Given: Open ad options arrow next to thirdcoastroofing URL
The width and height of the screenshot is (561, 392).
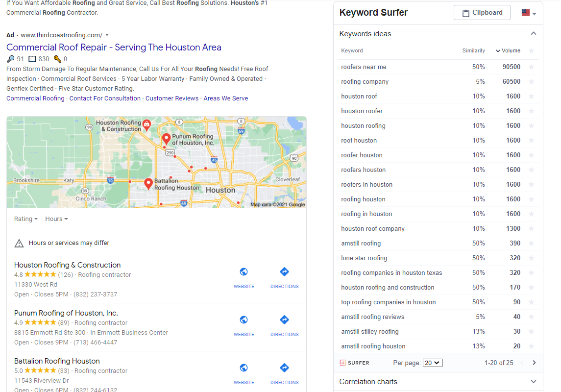Looking at the screenshot, I should pos(107,35).
